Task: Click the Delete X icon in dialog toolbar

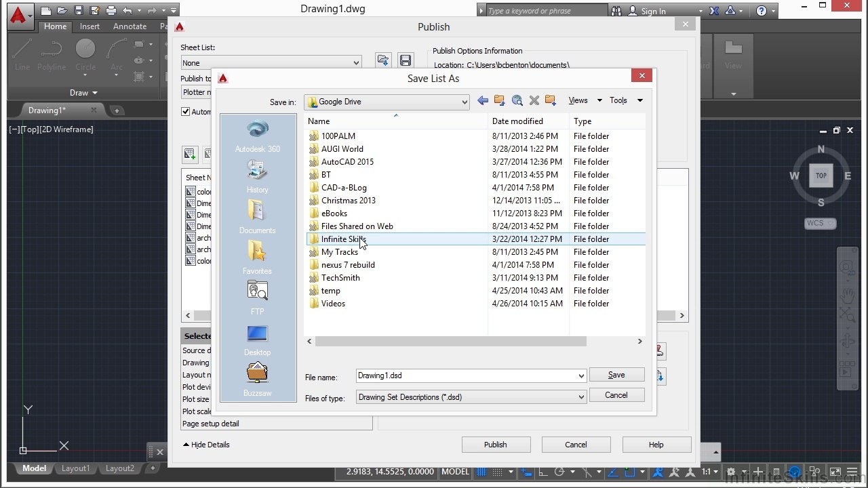Action: [534, 100]
